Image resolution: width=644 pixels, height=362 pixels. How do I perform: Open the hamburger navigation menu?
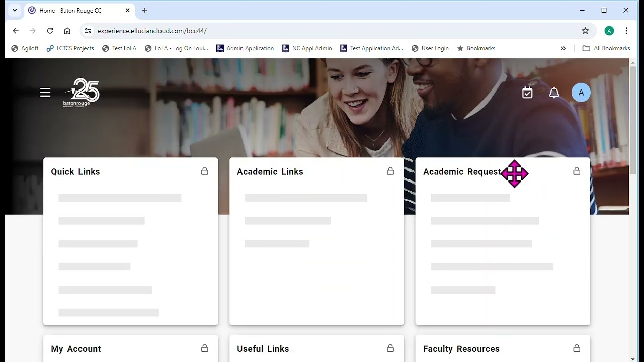45,93
